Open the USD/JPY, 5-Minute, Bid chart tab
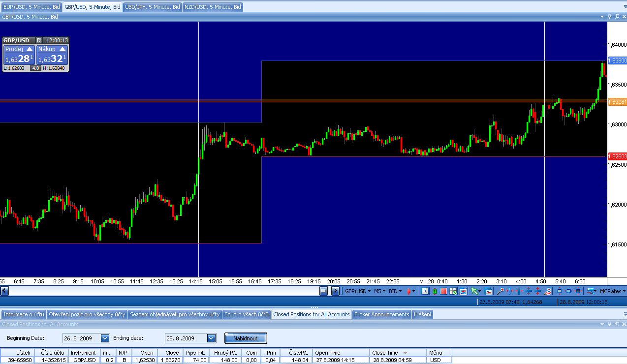This screenshot has height=364, width=627. [x=153, y=7]
